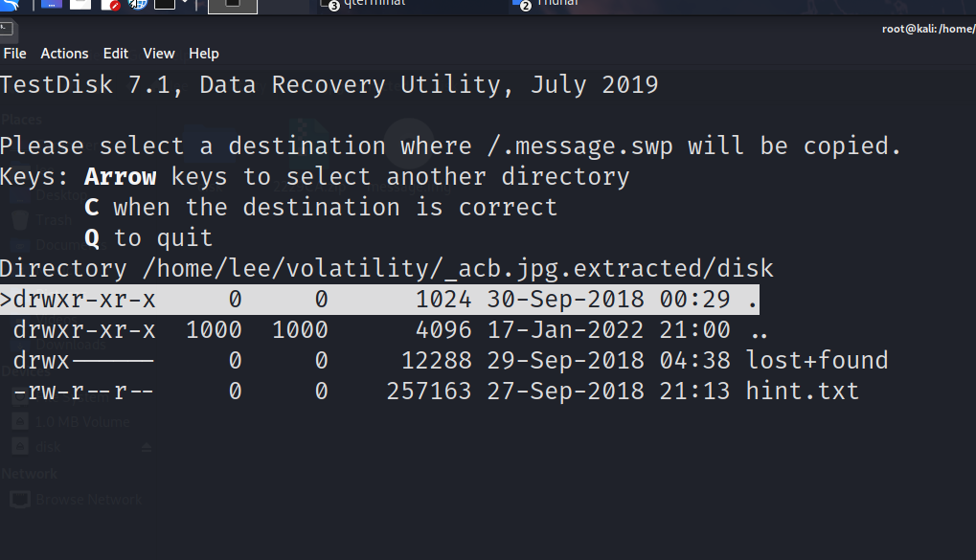Open the View menu

(159, 54)
